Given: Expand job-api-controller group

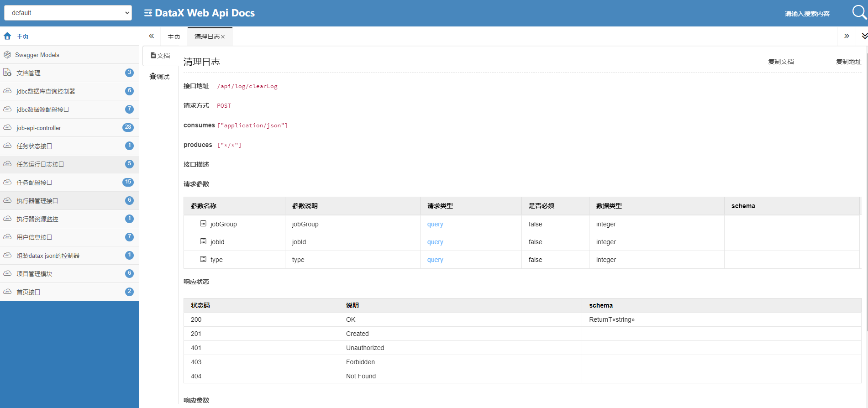Looking at the screenshot, I should [69, 128].
